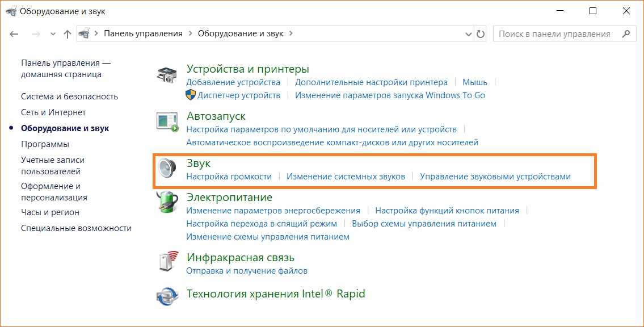Viewport: 644px width, 327px height.
Task: Select 'Система и безопасность' in sidebar
Action: tap(69, 97)
